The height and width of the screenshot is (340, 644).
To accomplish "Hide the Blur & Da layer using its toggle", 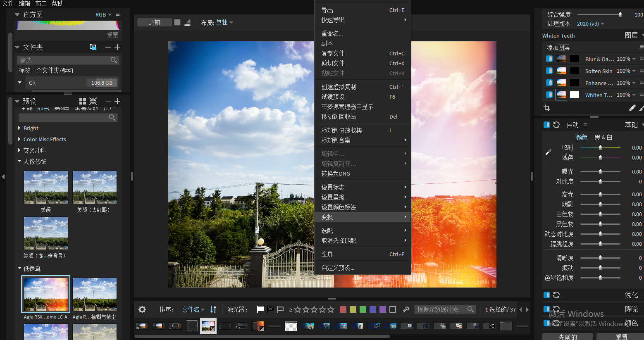I will (549, 58).
